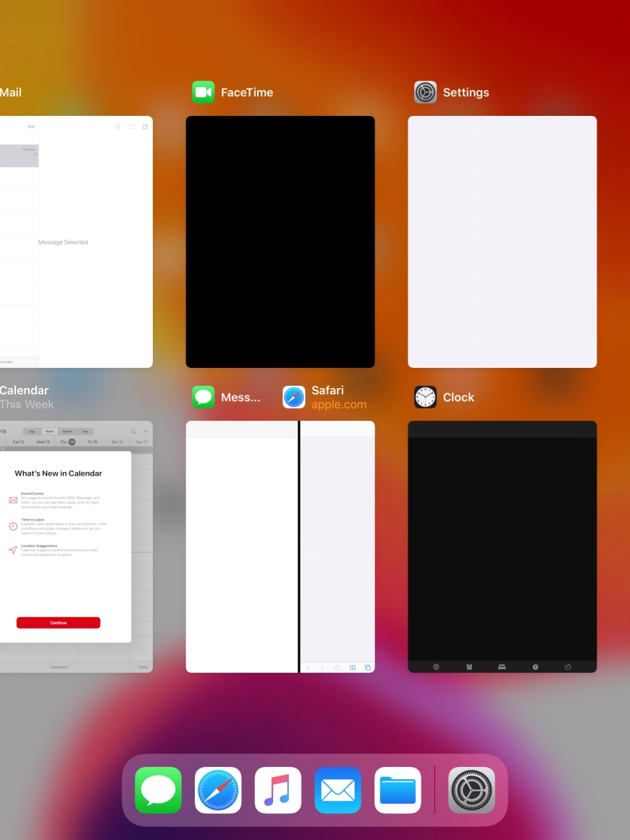Viewport: 630px width, 840px height.
Task: Open the Messages pane of split view card
Action: click(242, 547)
